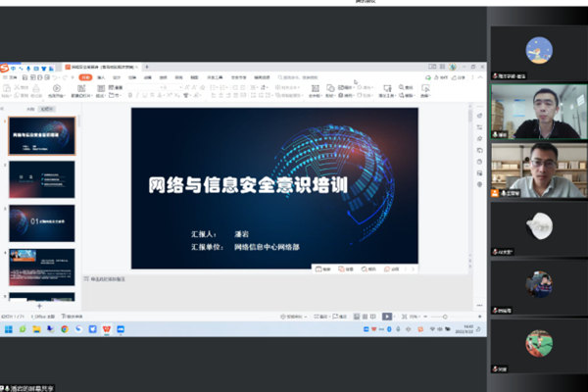Open the Transitions ribbon tab
This screenshot has height=392, width=588.
(x=132, y=77)
